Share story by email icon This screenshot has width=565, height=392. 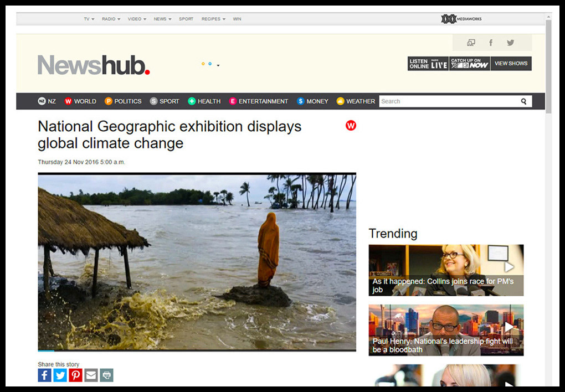click(91, 375)
